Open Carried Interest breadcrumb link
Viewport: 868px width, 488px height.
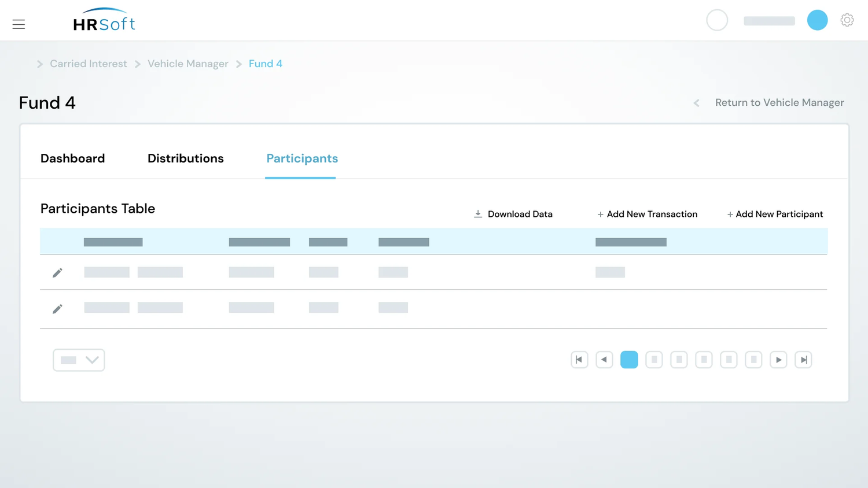(x=88, y=64)
